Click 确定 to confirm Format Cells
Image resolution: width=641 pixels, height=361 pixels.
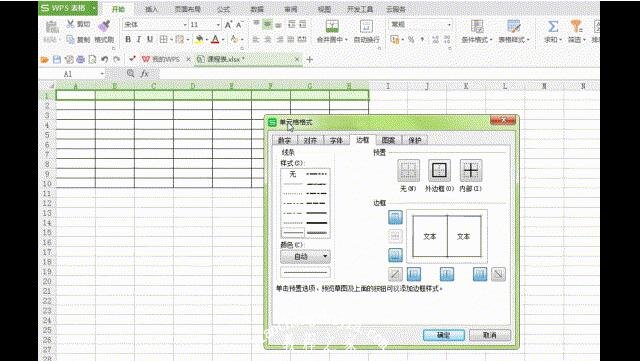444,335
